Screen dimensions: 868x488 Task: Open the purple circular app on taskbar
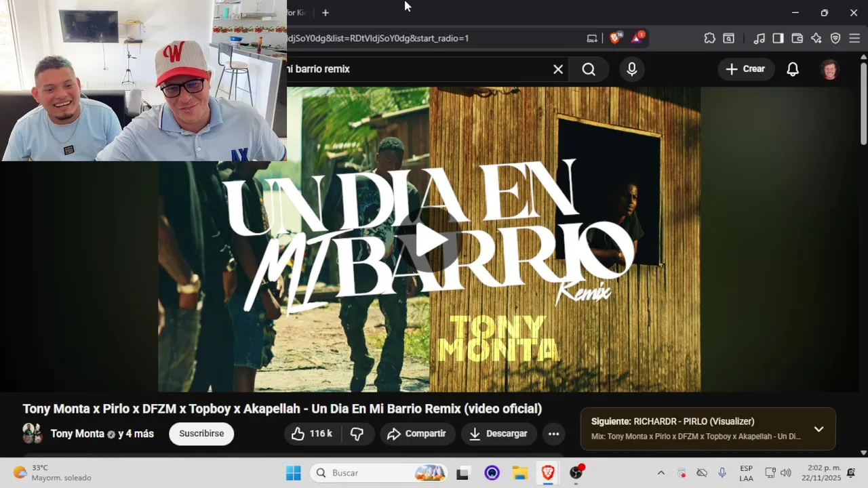click(492, 473)
